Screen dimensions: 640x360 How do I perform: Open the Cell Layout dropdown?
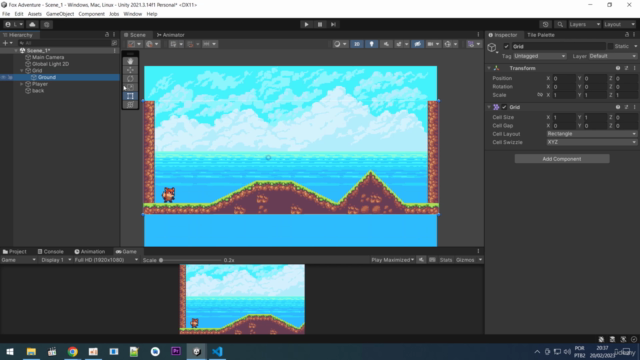tap(592, 134)
